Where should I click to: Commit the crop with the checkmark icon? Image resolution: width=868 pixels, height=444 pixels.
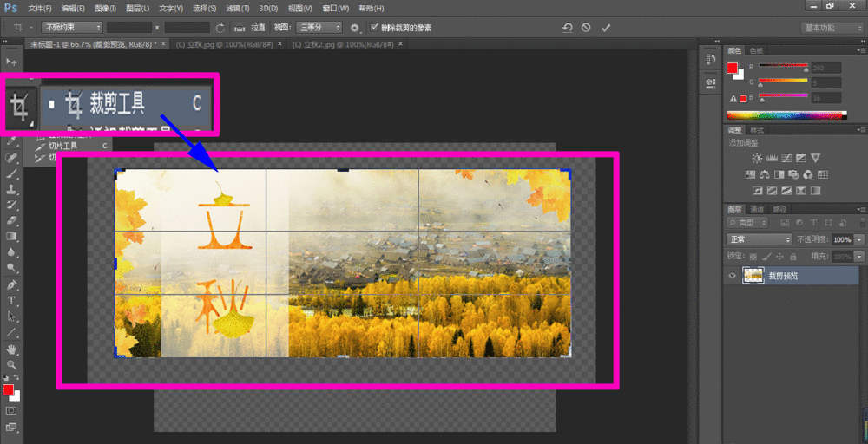click(x=606, y=28)
